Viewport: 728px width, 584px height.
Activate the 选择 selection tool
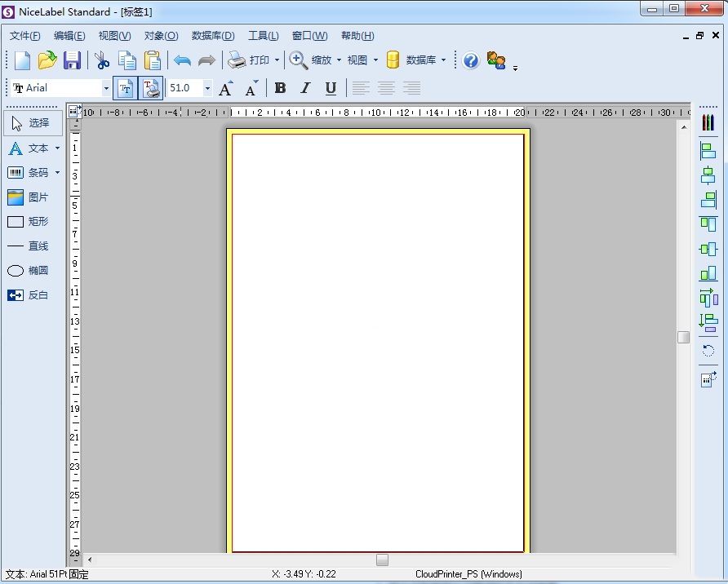pyautogui.click(x=33, y=123)
